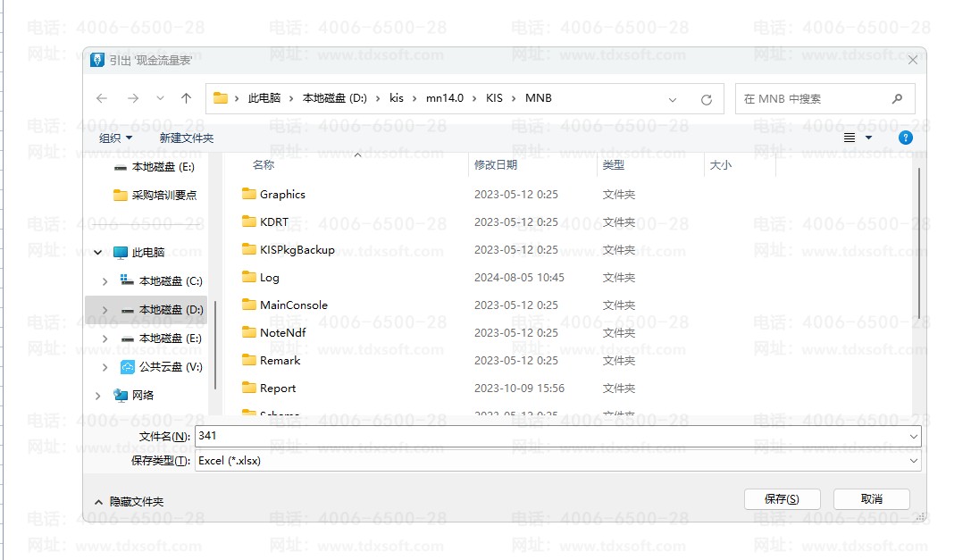Viewport: 971px width, 560px height.
Task: Sort files by 修改日期 column header
Action: pos(496,165)
